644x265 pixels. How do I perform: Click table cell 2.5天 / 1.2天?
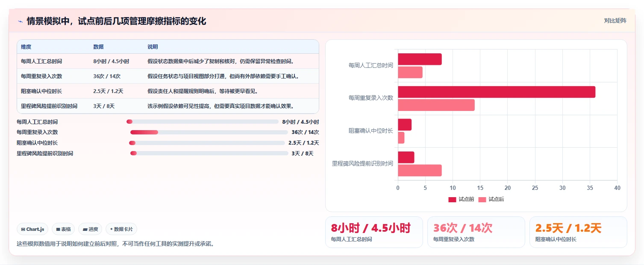coord(108,91)
